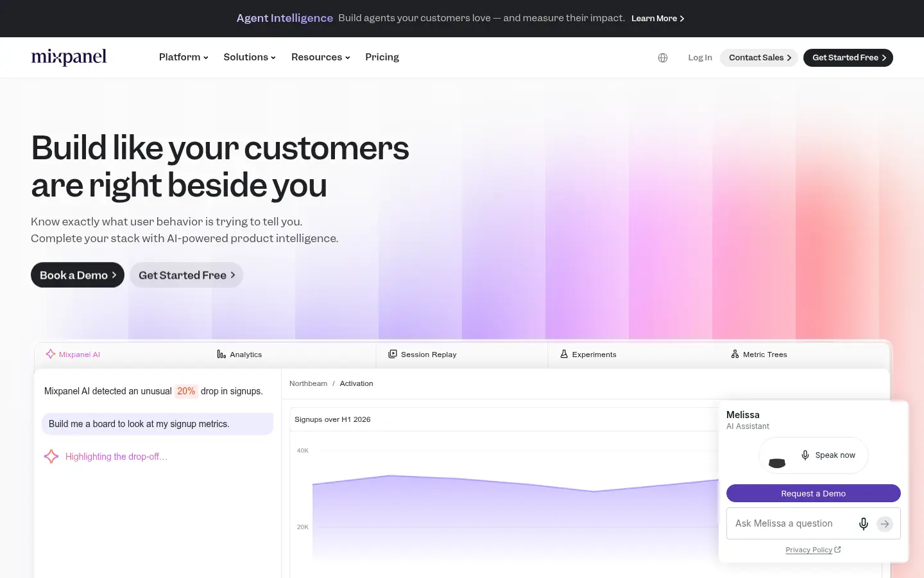The height and width of the screenshot is (578, 924).
Task: Click the Mixpanel logo
Action: [69, 57]
